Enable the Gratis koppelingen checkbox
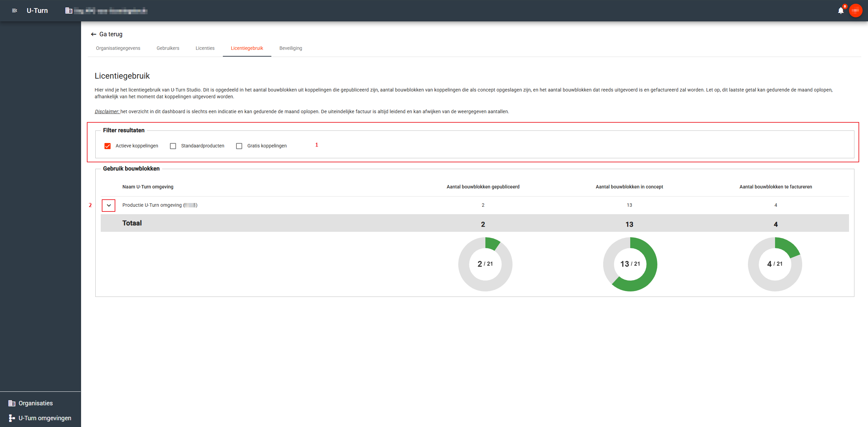The width and height of the screenshot is (868, 427). [239, 146]
